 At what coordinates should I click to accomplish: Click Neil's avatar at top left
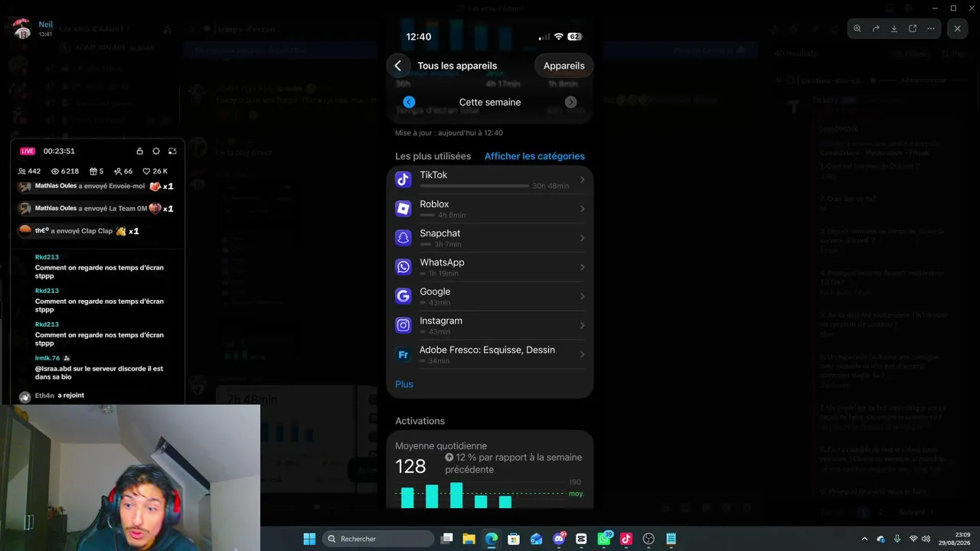[x=22, y=29]
